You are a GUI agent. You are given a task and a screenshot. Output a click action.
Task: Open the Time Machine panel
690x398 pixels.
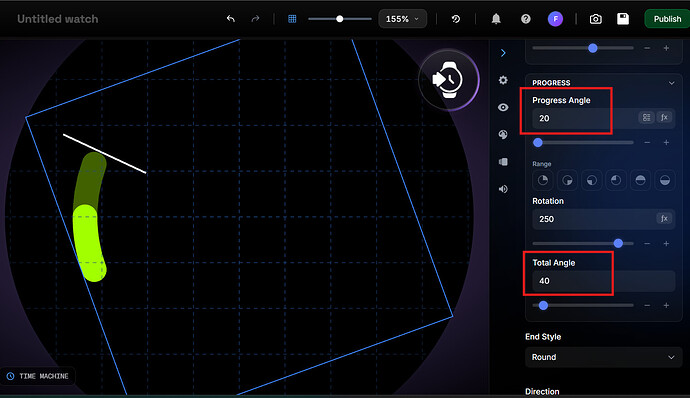37,376
